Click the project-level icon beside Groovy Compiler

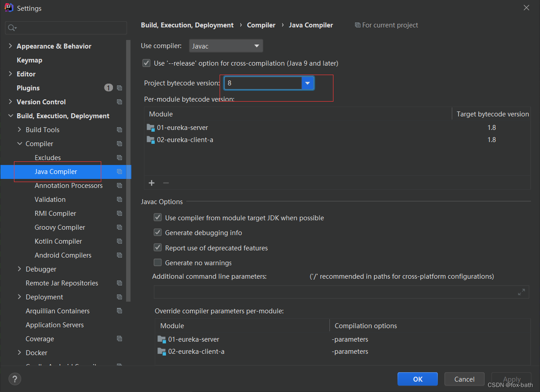[x=119, y=227]
